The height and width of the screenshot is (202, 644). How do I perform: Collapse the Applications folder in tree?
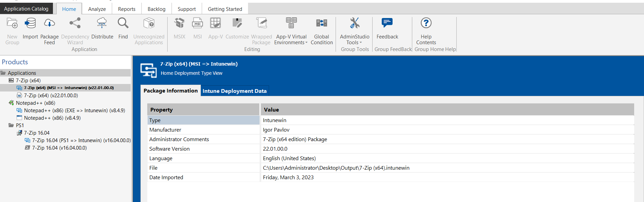pyautogui.click(x=3, y=73)
